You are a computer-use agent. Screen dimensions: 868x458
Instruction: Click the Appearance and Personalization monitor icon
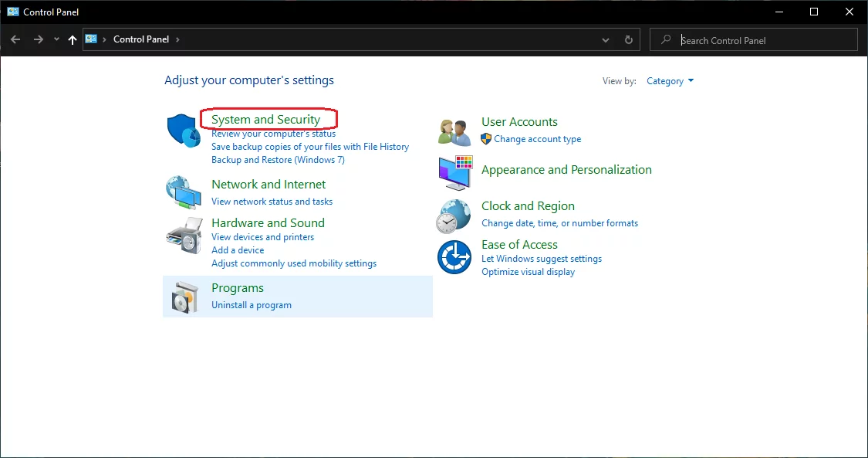click(455, 173)
